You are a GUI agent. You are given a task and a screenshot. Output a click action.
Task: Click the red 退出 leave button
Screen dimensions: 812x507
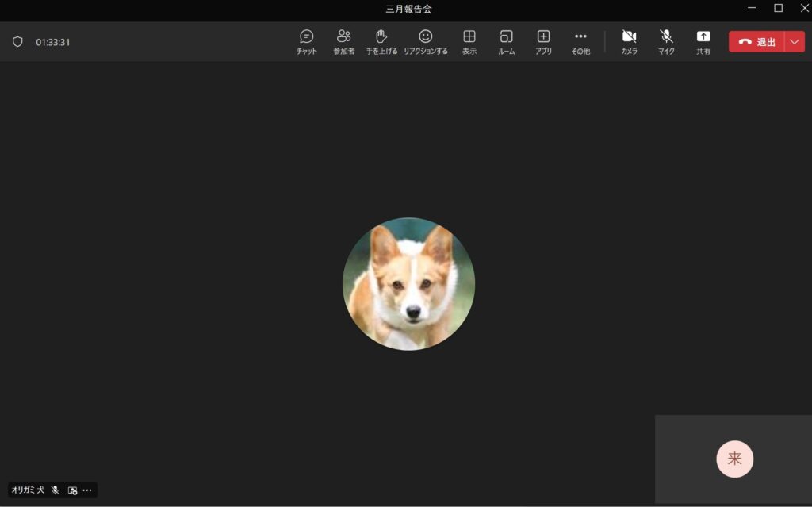pos(756,42)
